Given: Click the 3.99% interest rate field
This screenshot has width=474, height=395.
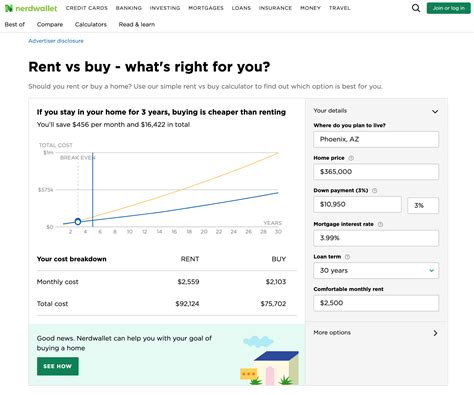Looking at the screenshot, I should pyautogui.click(x=376, y=238).
